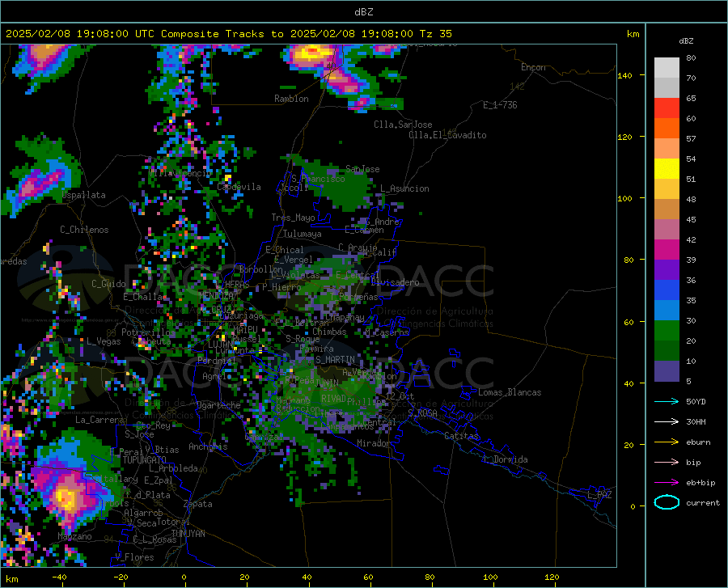This screenshot has width=728, height=588.
Task: Click the '50YD' legend label
Action: tap(696, 401)
